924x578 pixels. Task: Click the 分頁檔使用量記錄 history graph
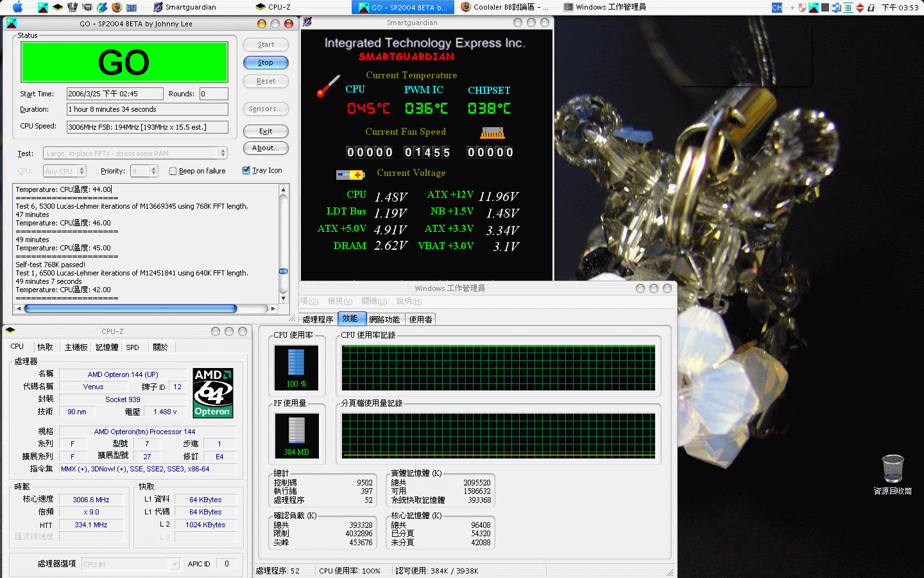[x=499, y=436]
